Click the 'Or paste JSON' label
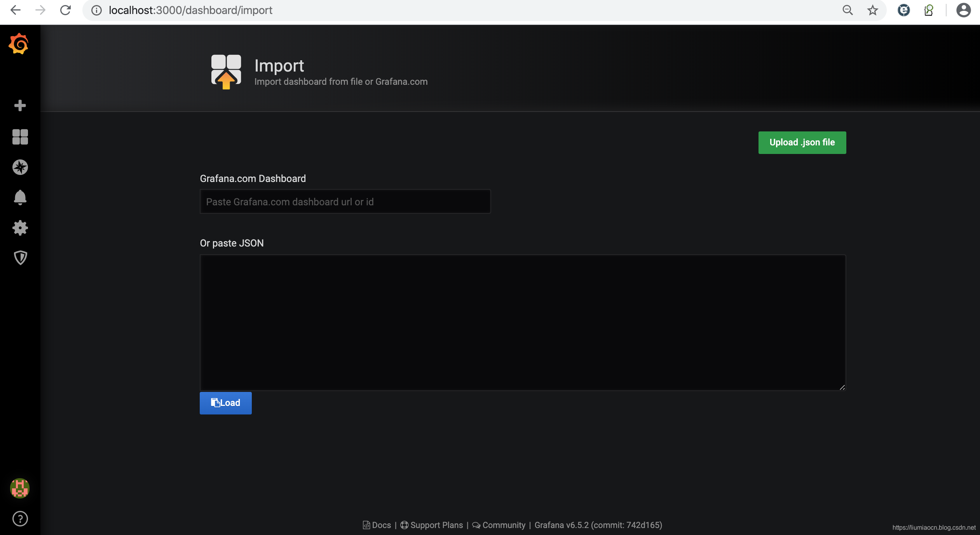Screen dimensions: 980x535 click(232, 243)
